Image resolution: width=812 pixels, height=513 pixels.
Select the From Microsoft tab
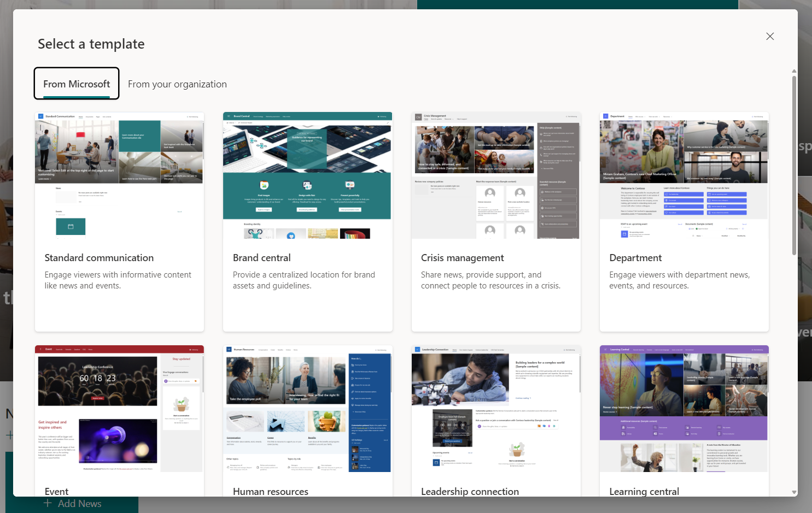76,84
